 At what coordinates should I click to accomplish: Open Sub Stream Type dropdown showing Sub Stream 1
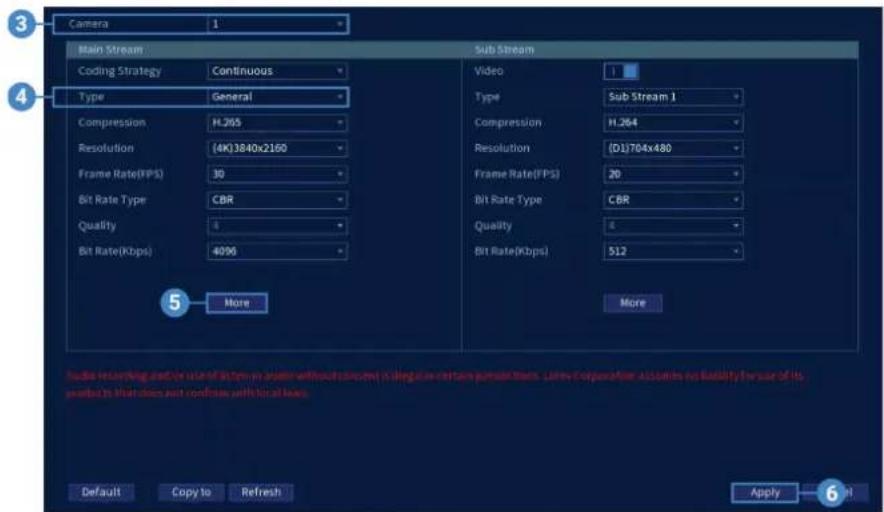673,97
